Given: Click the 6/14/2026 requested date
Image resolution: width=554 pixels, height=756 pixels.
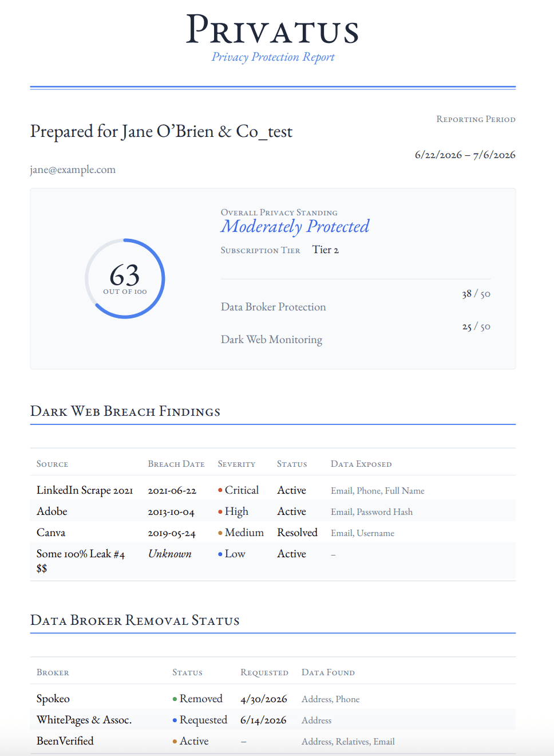Looking at the screenshot, I should tap(263, 720).
